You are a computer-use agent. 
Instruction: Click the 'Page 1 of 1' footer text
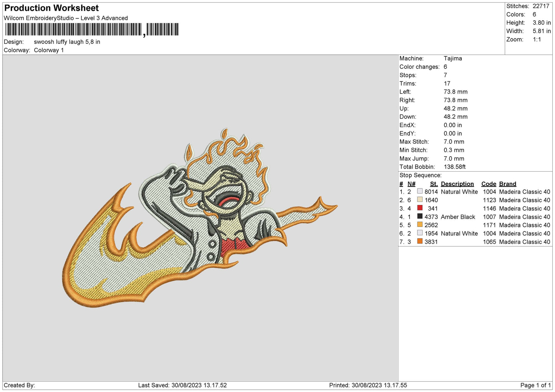tap(535, 385)
